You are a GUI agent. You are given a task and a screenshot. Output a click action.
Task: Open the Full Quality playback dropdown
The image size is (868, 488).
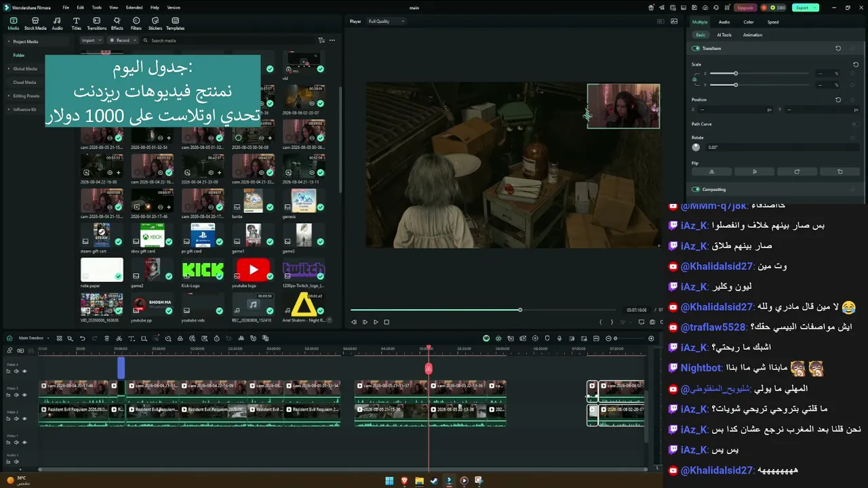pyautogui.click(x=385, y=22)
